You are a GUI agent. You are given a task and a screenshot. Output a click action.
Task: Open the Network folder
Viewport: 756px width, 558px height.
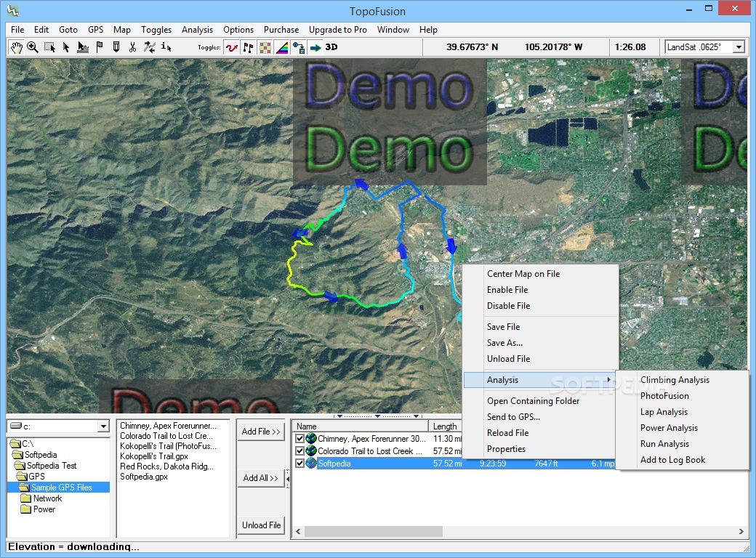tap(41, 498)
